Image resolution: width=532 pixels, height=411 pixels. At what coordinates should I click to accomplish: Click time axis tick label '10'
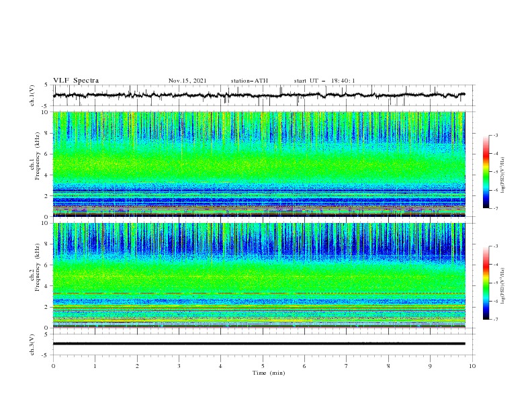pos(472,366)
